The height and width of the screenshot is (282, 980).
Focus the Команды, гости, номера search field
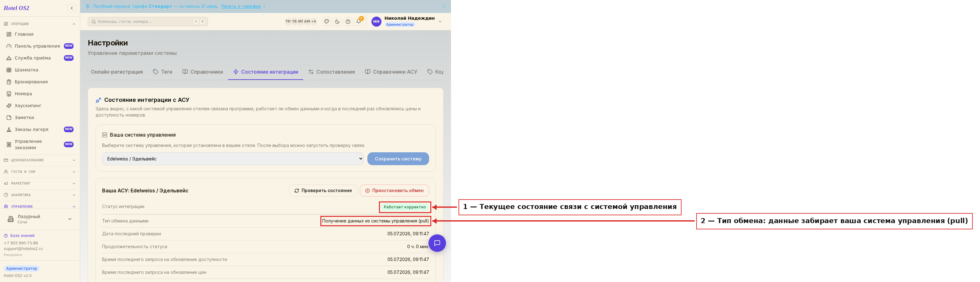pos(148,22)
